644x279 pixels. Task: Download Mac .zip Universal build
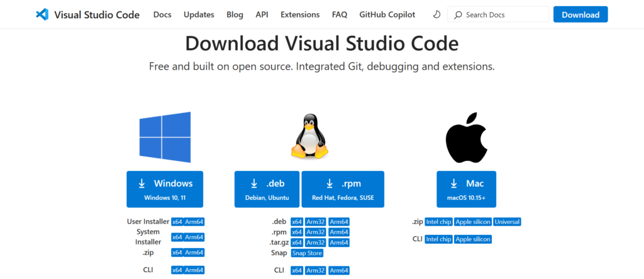pyautogui.click(x=508, y=222)
